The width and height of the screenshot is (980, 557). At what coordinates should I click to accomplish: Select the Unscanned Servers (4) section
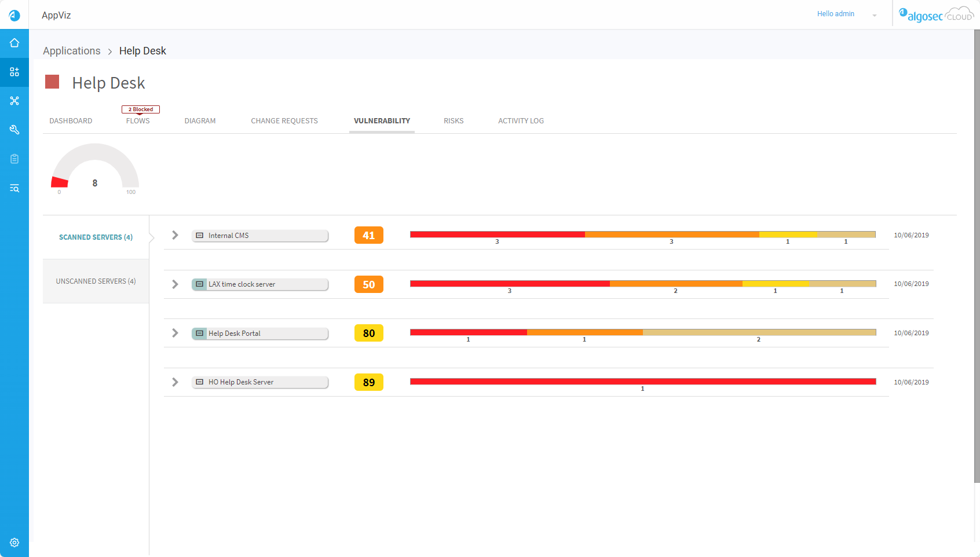(96, 281)
